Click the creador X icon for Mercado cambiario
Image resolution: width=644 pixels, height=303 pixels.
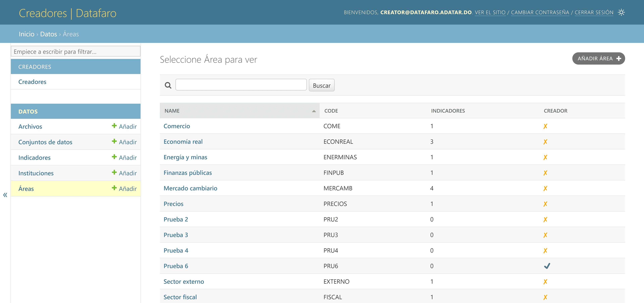point(545,188)
